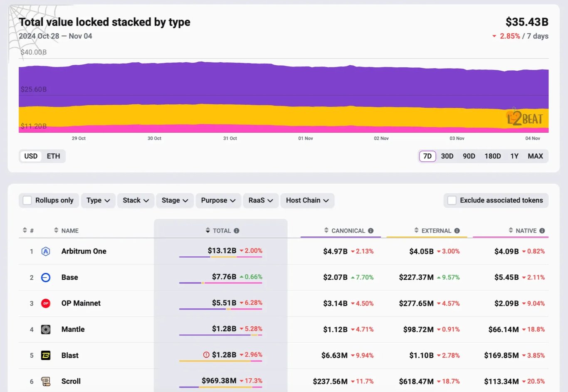Click the info icon beside EXTERNAL
This screenshot has width=568, height=392.
[457, 231]
